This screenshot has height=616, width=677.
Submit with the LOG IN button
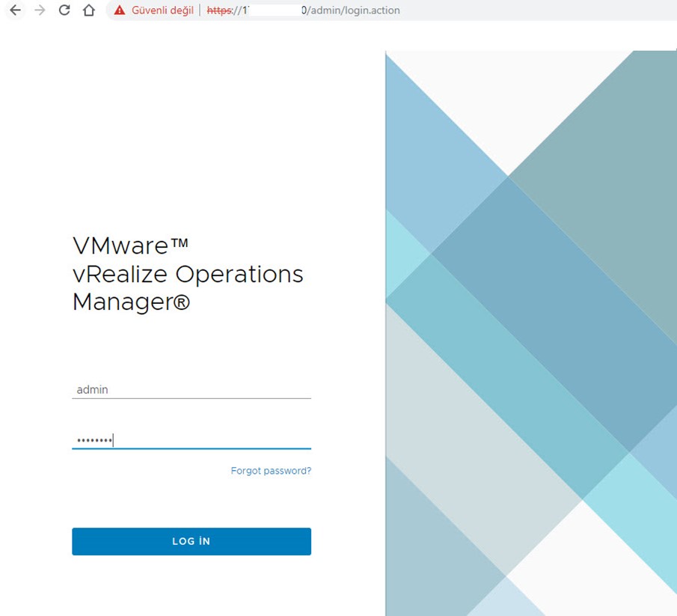192,541
